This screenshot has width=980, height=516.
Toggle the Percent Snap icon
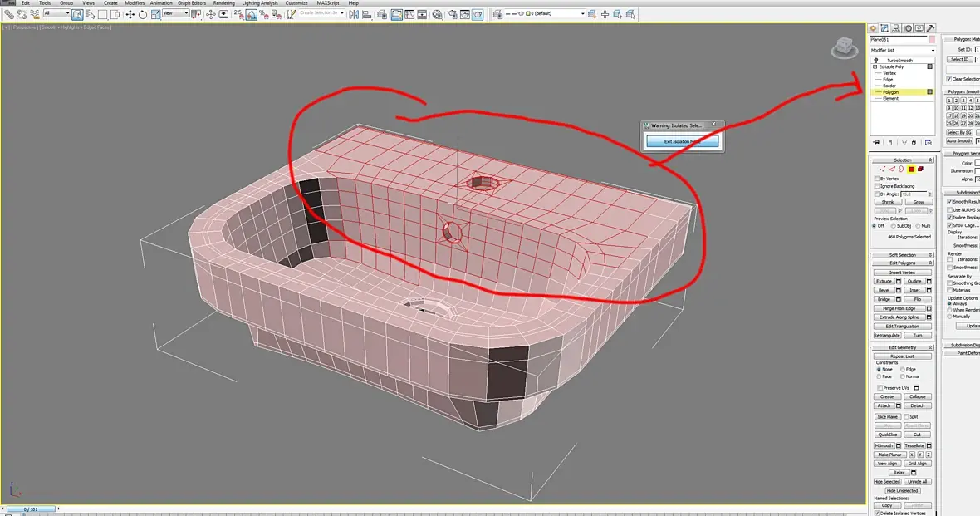click(264, 14)
